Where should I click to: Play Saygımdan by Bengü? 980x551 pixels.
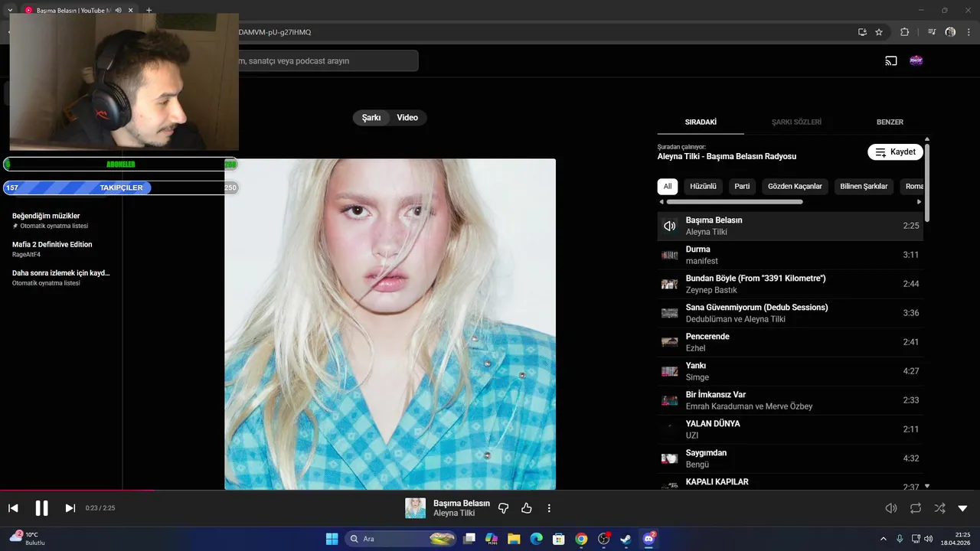(x=790, y=458)
